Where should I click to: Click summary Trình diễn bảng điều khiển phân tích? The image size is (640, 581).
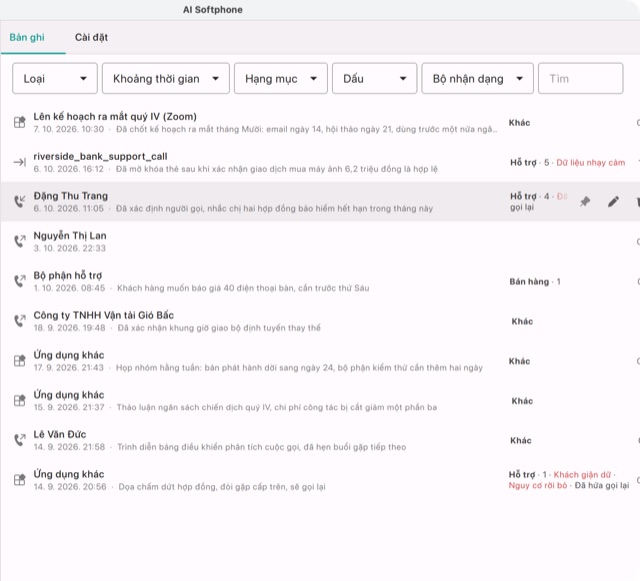pyautogui.click(x=262, y=447)
